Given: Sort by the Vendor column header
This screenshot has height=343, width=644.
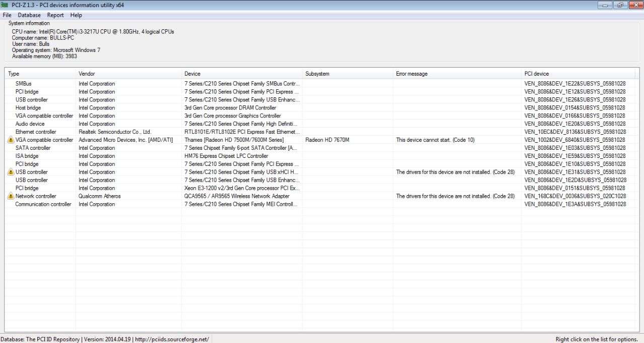Looking at the screenshot, I should tap(128, 74).
